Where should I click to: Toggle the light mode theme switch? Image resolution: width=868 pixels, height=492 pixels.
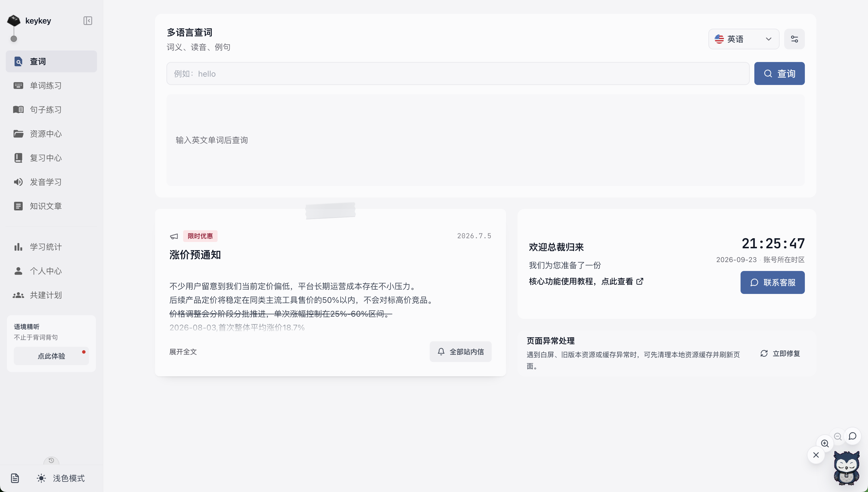[61, 478]
